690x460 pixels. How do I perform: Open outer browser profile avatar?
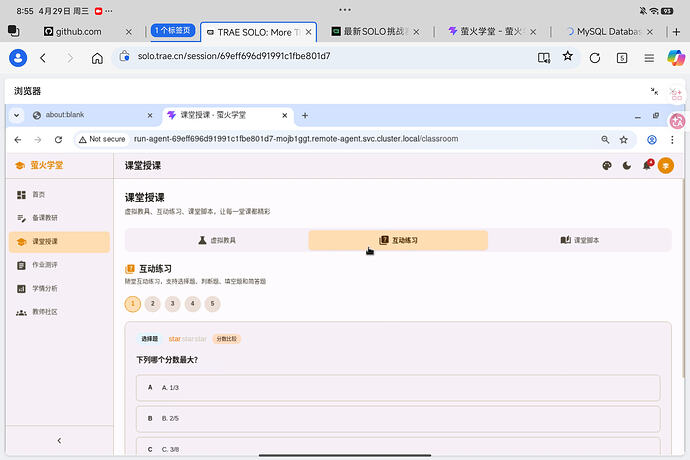[18, 58]
